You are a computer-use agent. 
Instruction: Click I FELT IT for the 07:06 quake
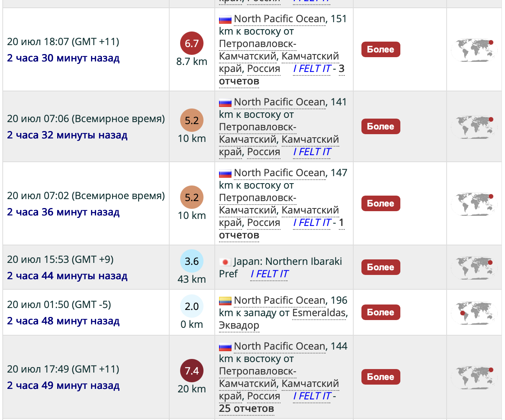click(x=312, y=152)
